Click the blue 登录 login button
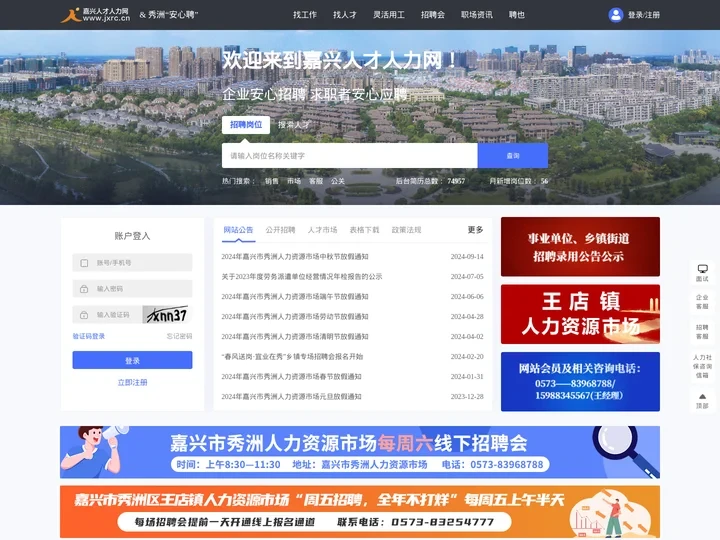The image size is (720, 540). click(132, 360)
